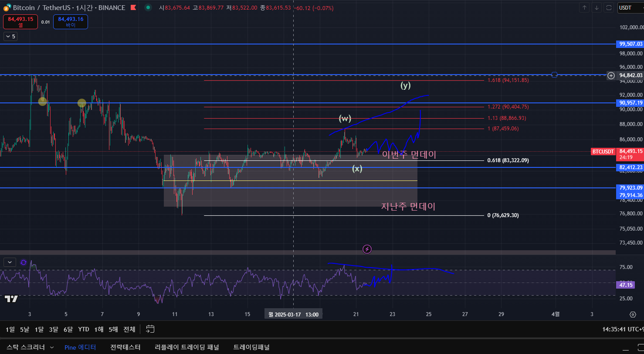
Task: Click the purple refresh icon in RSI pane
Action: coord(24,262)
